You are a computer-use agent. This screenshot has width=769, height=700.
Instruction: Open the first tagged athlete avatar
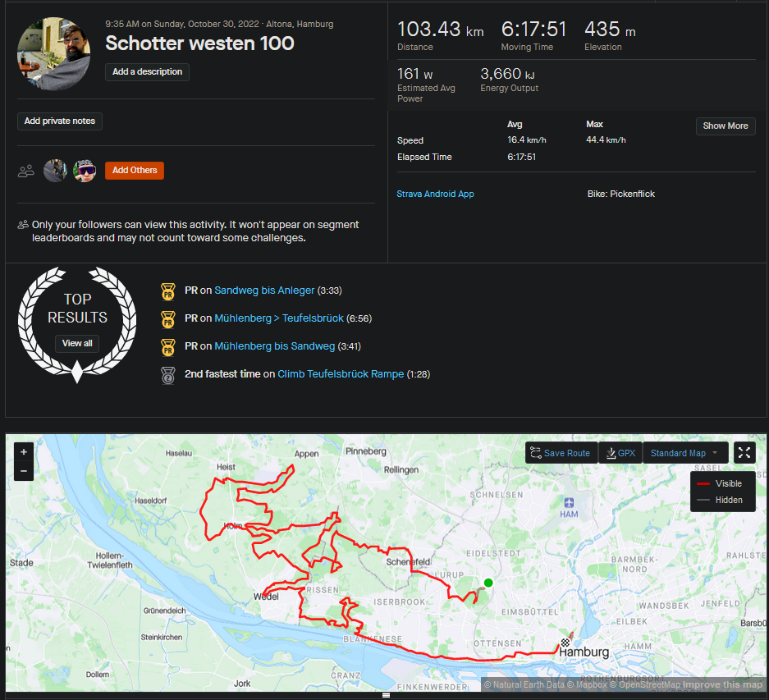coord(55,171)
